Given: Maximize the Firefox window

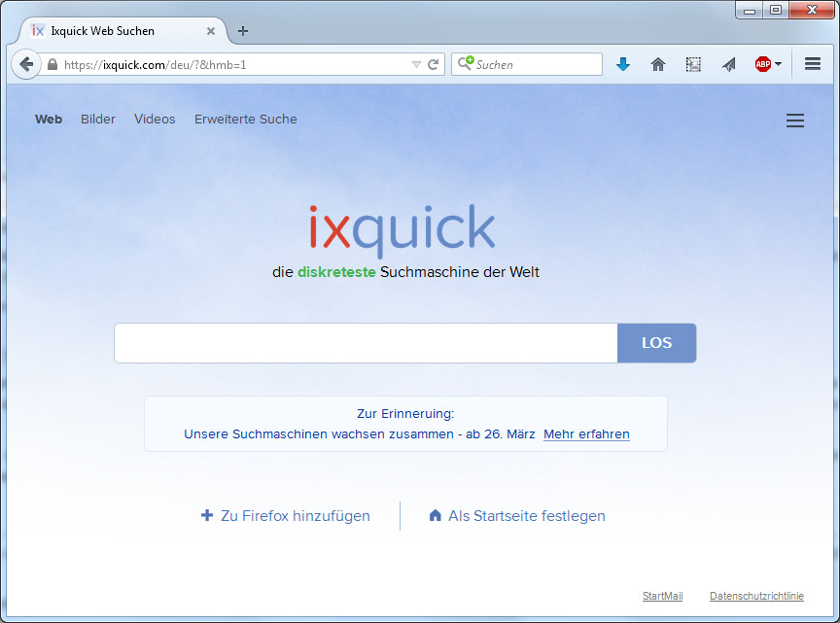Looking at the screenshot, I should coord(775,10).
